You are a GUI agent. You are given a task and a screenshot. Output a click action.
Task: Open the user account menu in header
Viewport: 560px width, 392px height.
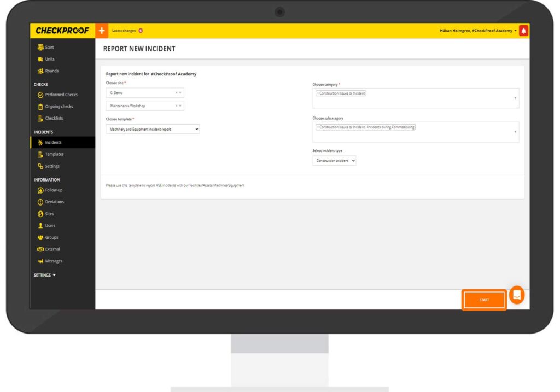tap(477, 31)
